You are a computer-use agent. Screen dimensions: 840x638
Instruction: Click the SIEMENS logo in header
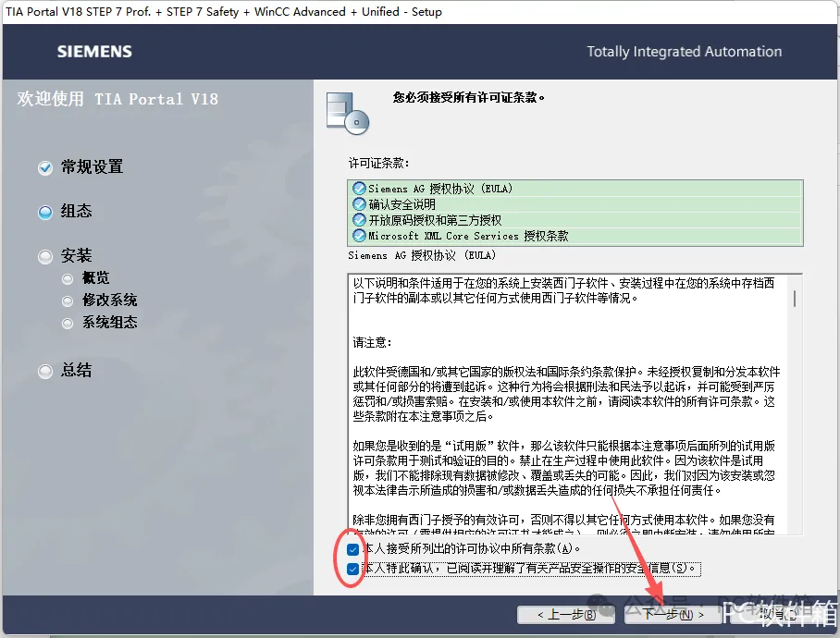[x=94, y=52]
